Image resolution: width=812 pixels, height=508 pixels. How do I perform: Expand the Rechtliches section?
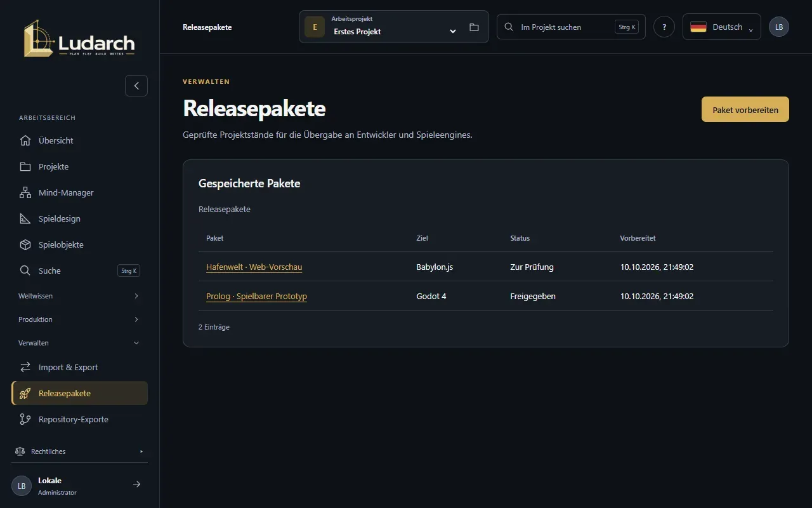click(x=79, y=451)
